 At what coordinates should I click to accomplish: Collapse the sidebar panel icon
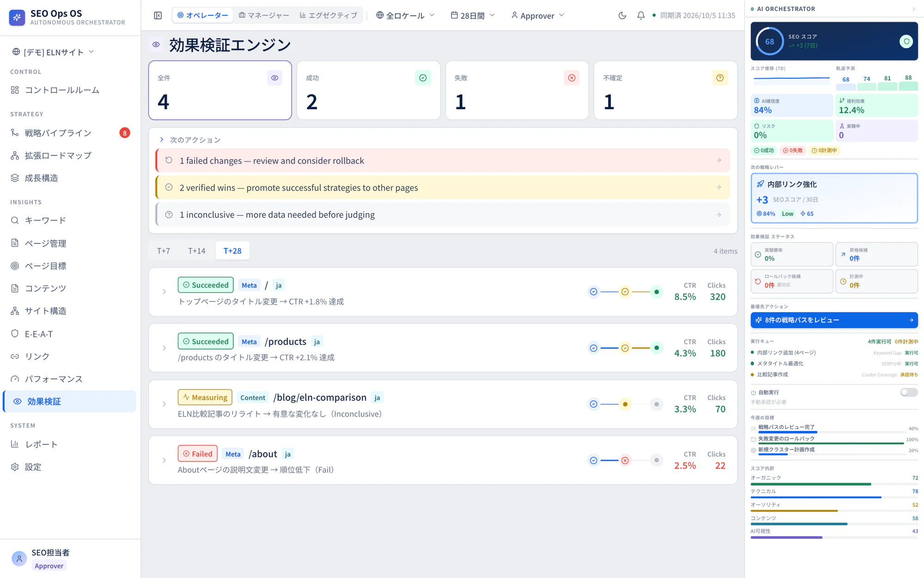(158, 15)
